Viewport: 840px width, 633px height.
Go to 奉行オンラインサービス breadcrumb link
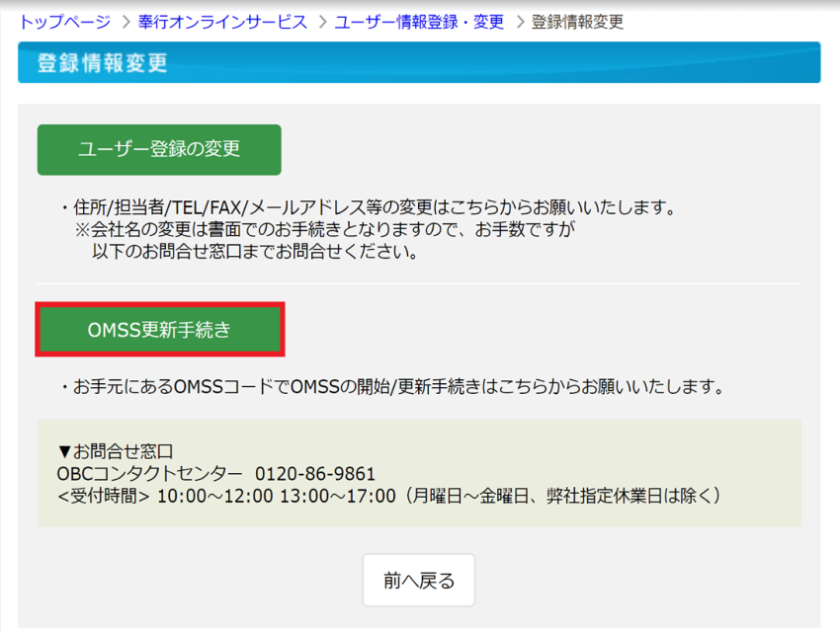click(222, 22)
